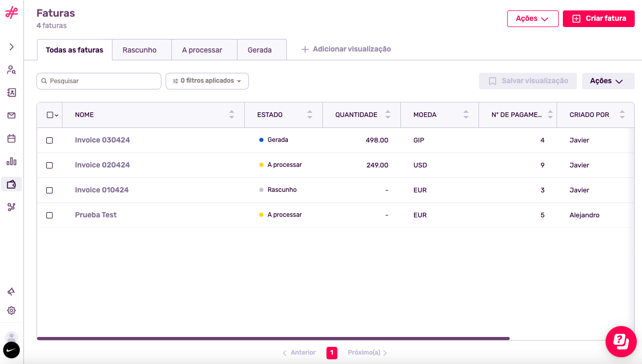Open Prueba Test invoice link

pos(96,215)
